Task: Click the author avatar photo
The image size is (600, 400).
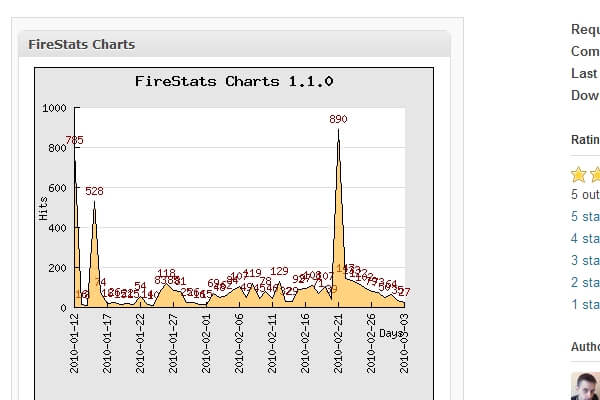Action: [x=585, y=386]
